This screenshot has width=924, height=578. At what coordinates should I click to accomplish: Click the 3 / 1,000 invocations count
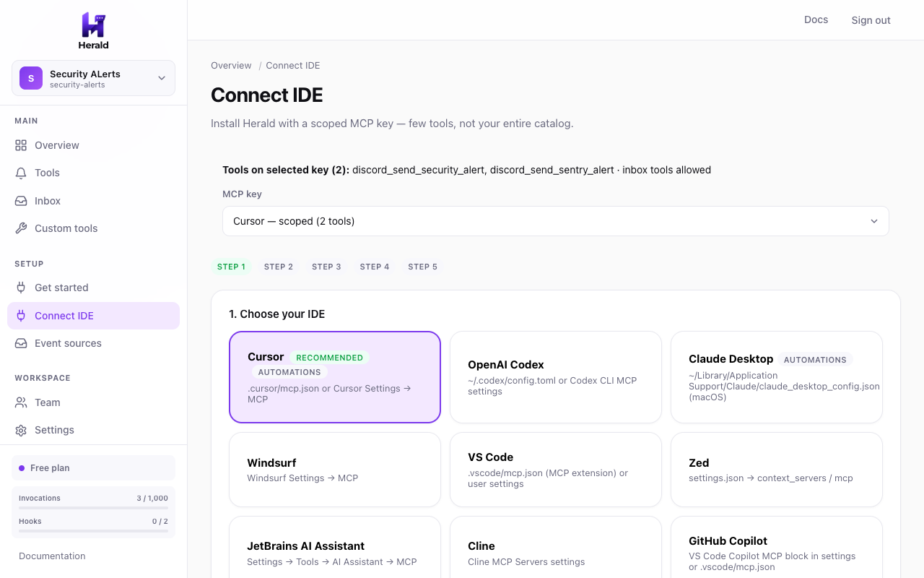click(152, 499)
